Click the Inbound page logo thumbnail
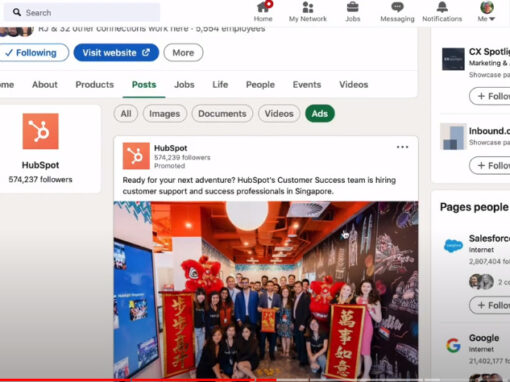510x382 pixels. (453, 137)
